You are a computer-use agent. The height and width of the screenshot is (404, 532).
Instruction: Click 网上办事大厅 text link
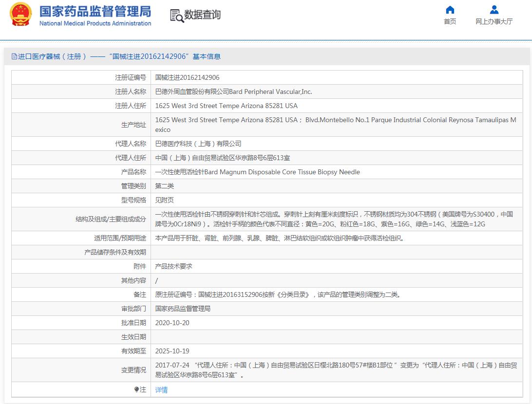(494, 21)
